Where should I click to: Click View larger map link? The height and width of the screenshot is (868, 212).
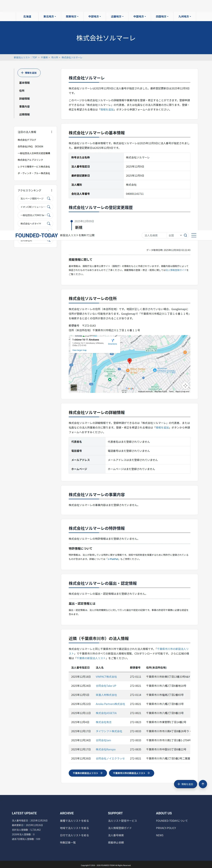click(79, 350)
